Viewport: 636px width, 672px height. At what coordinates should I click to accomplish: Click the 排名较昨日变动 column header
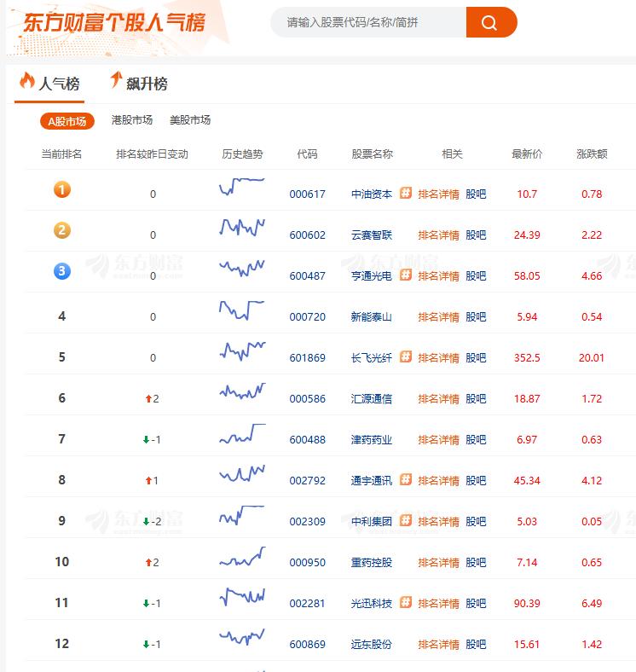[x=152, y=154]
